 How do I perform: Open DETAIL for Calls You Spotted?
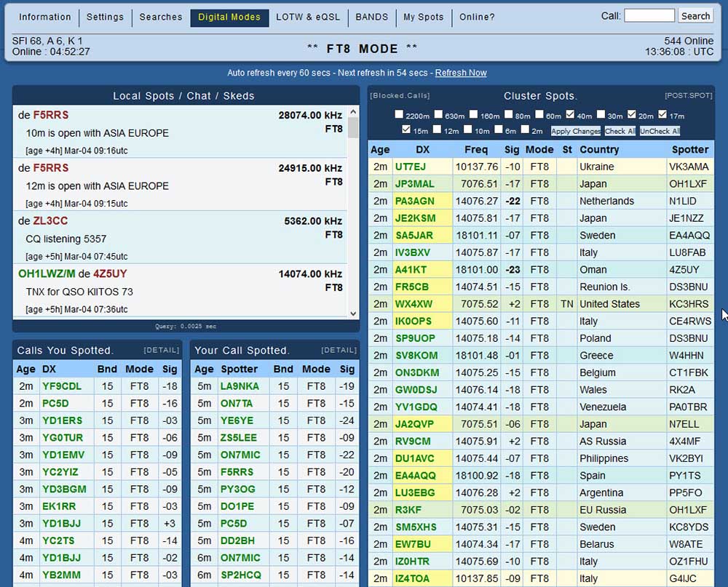[161, 350]
